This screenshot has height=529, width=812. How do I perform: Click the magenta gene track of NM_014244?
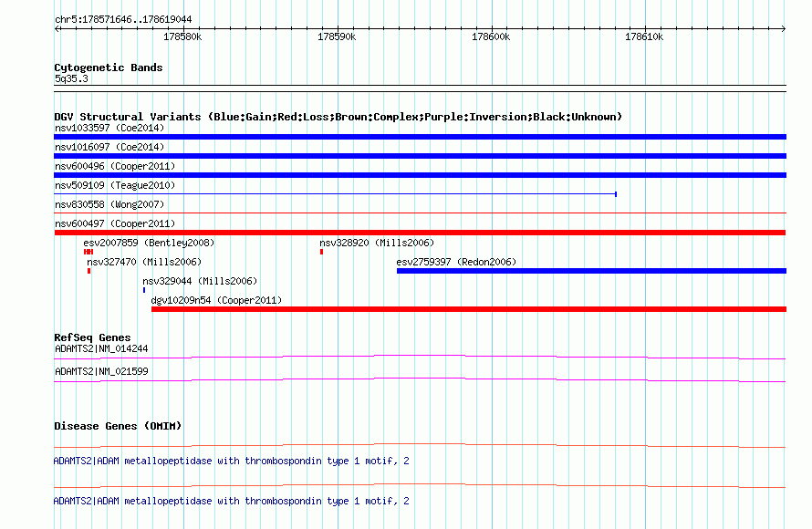(x=420, y=357)
